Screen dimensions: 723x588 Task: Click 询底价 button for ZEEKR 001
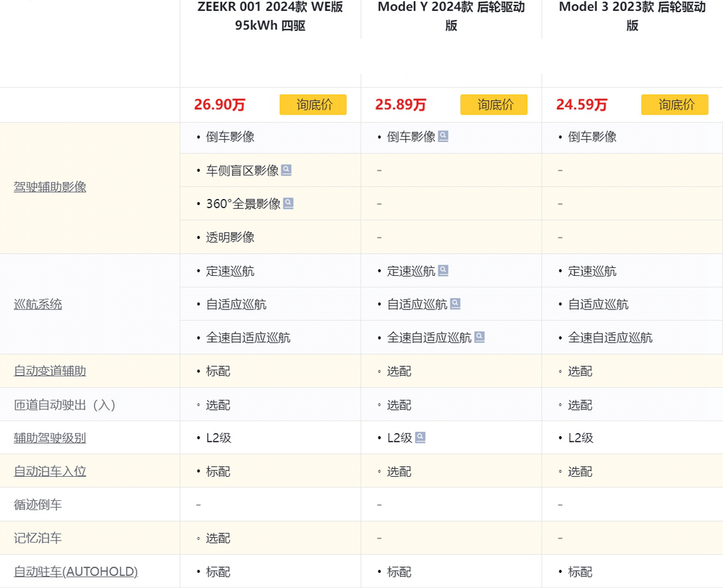pyautogui.click(x=313, y=104)
